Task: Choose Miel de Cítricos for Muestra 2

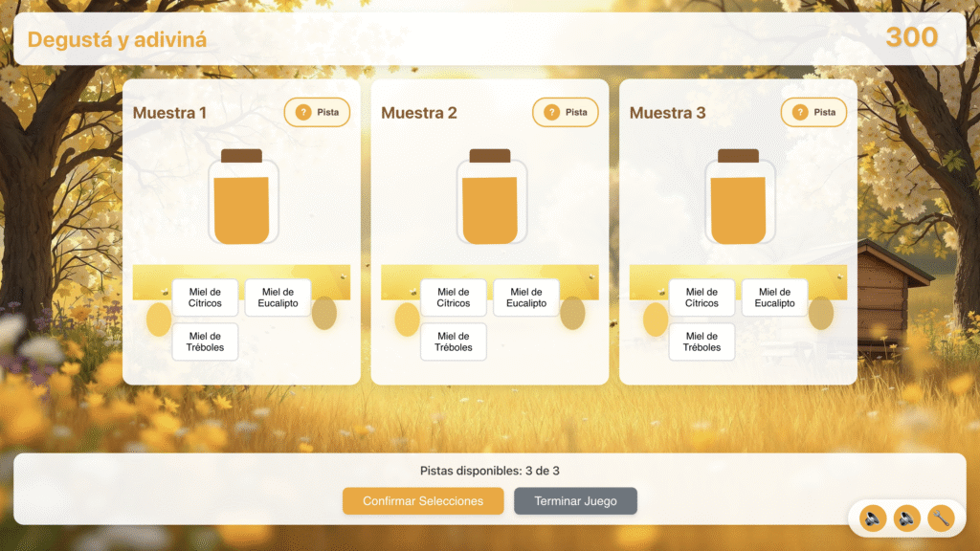Action: 454,298
